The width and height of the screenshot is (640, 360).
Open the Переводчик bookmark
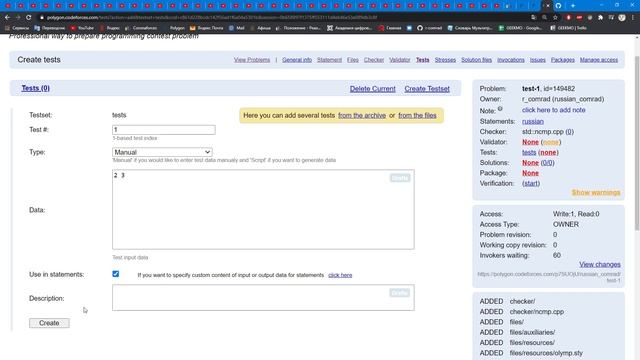(49, 28)
